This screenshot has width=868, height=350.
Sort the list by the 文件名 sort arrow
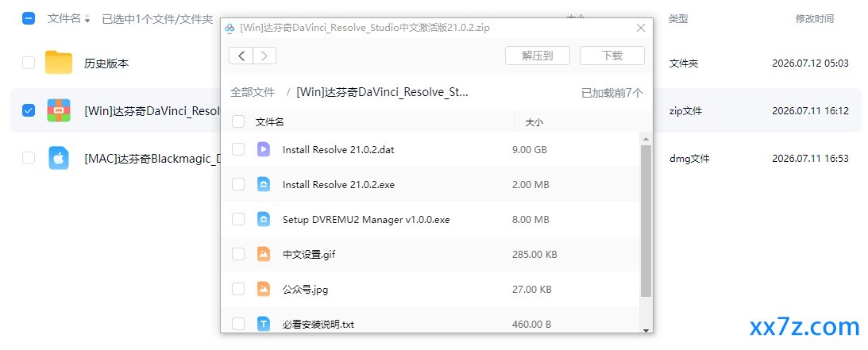coord(87,19)
